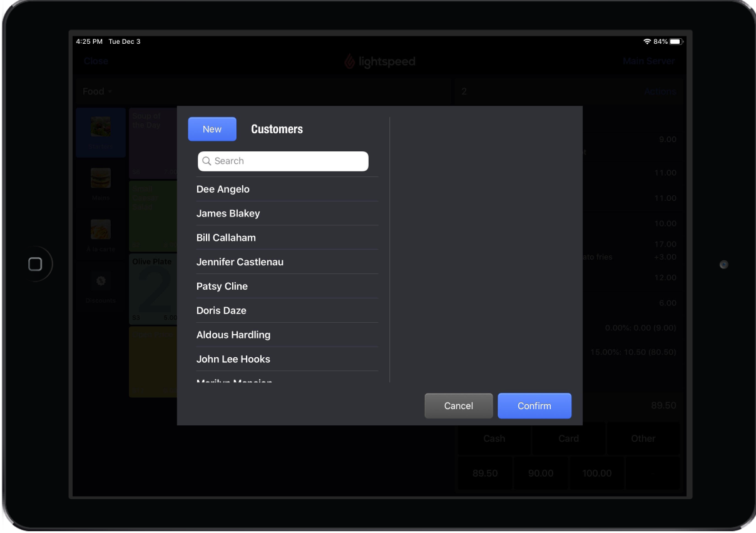Select the Mains category icon
756x533 pixels.
click(101, 178)
